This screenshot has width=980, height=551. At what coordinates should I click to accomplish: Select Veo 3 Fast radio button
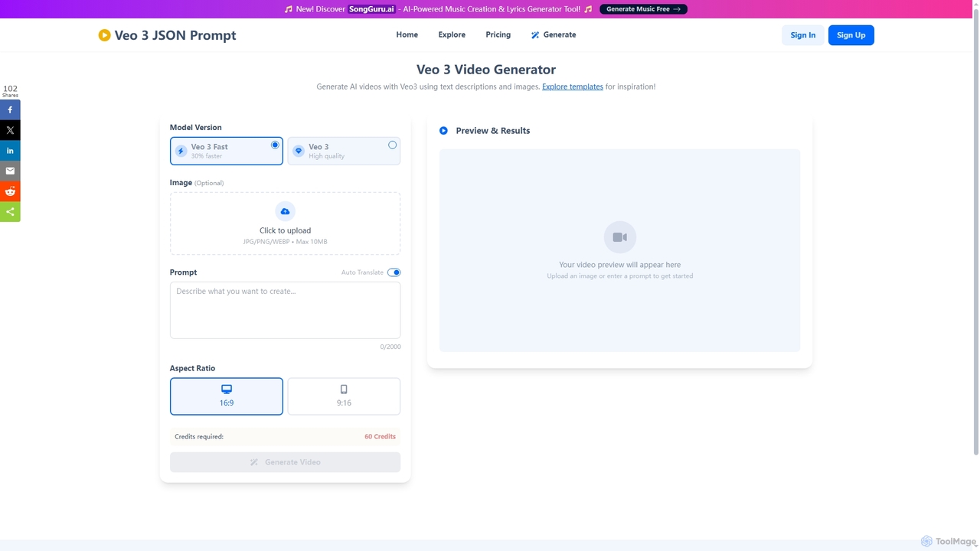275,145
